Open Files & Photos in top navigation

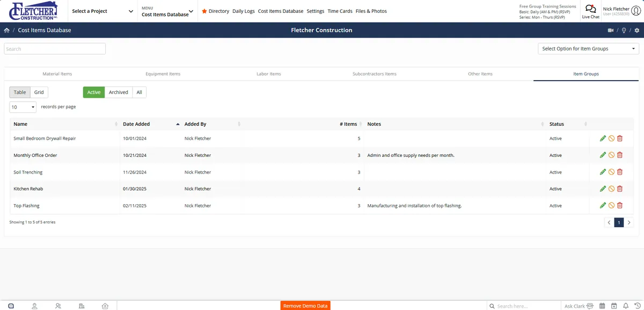pos(371,11)
